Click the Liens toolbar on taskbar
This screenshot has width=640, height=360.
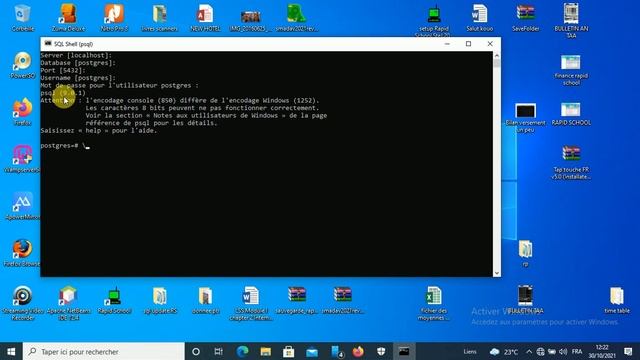coord(470,351)
